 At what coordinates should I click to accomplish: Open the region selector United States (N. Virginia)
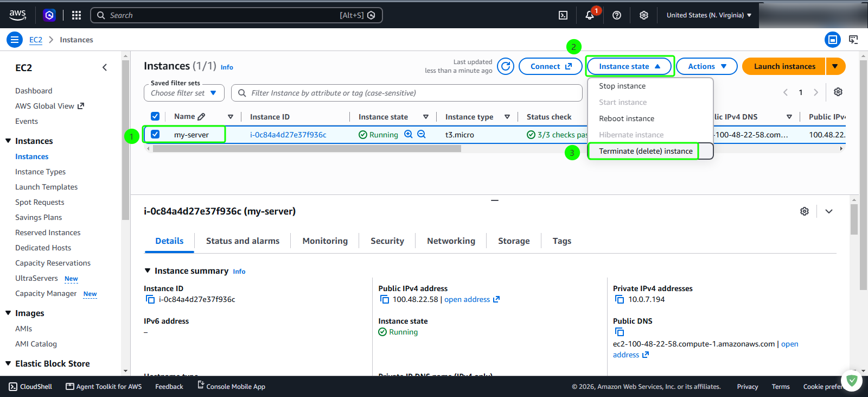(709, 15)
